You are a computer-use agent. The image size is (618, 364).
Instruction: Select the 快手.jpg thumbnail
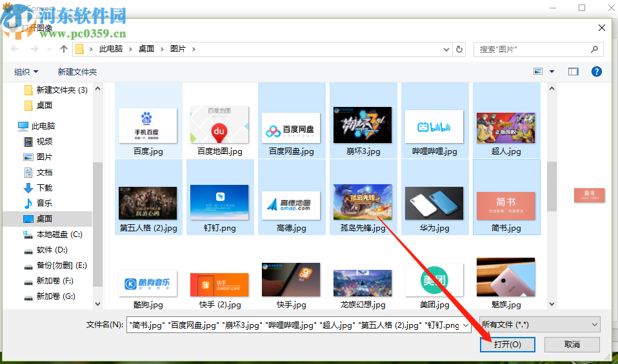[x=292, y=280]
